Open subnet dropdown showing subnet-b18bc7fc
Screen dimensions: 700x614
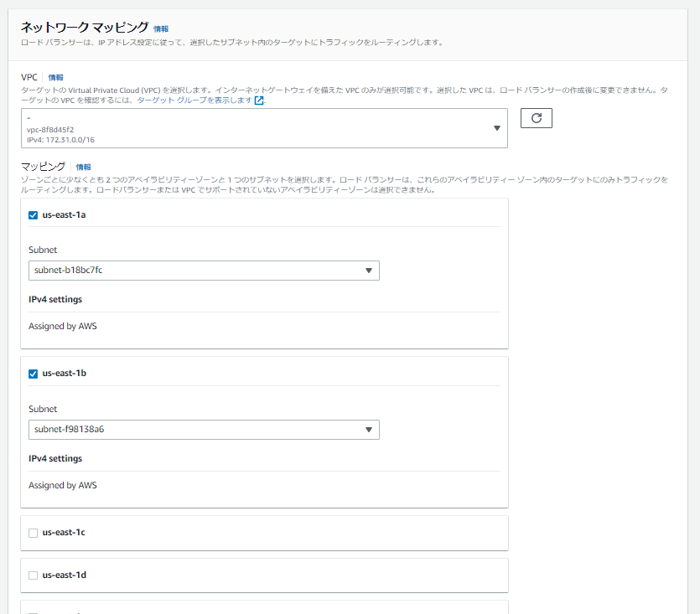click(204, 271)
